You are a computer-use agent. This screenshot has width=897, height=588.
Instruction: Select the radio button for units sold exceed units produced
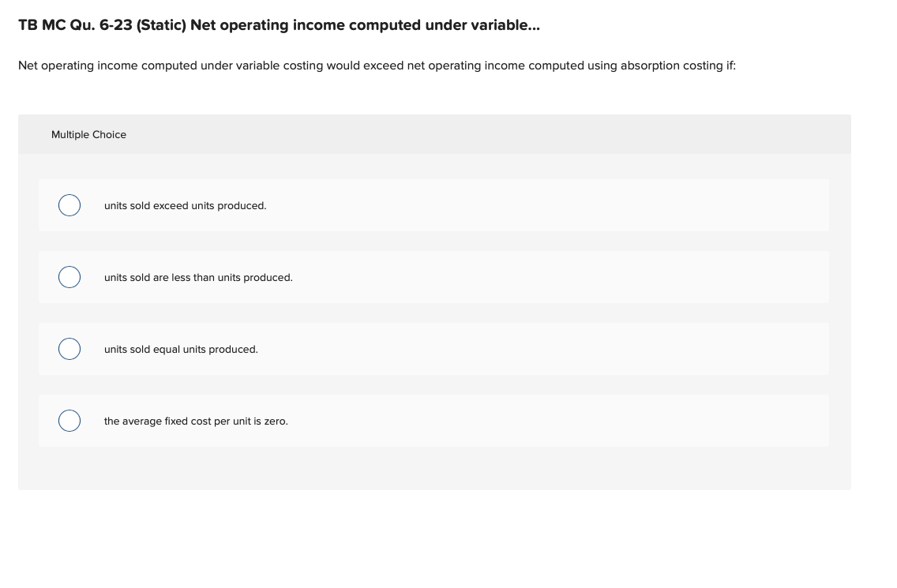tap(69, 205)
